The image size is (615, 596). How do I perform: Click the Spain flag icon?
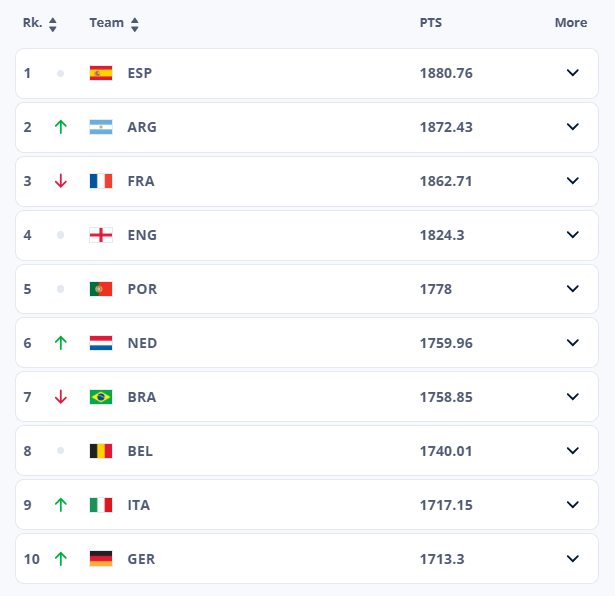coord(101,73)
